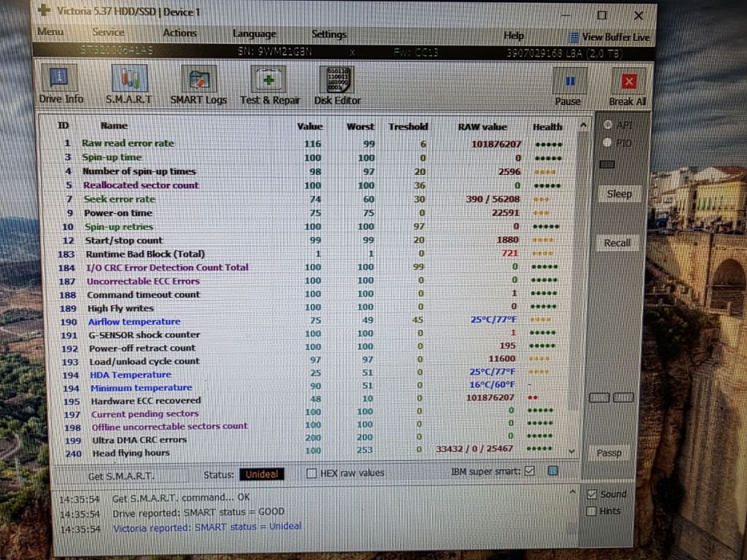This screenshot has height=560, width=747.
Task: Click the Unideal status indicator
Action: 262,474
